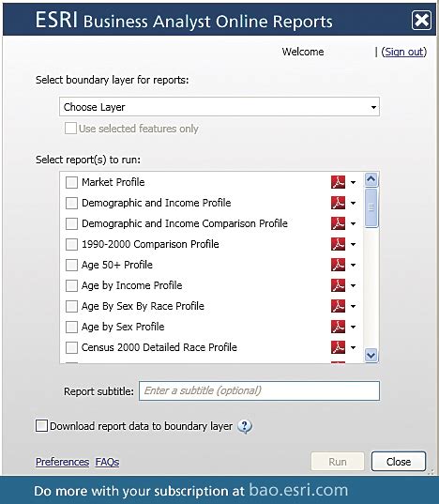The height and width of the screenshot is (504, 439).
Task: Enable Download report data to boundary layer
Action: coord(41,426)
